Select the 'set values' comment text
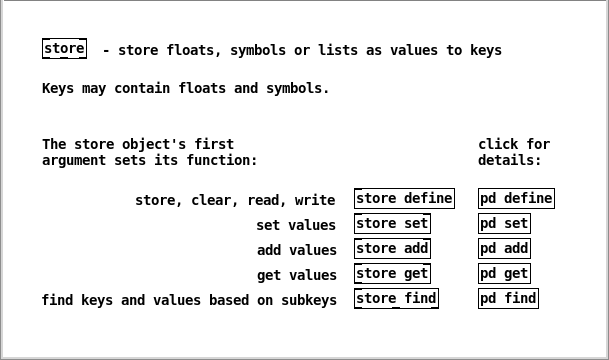 click(296, 225)
